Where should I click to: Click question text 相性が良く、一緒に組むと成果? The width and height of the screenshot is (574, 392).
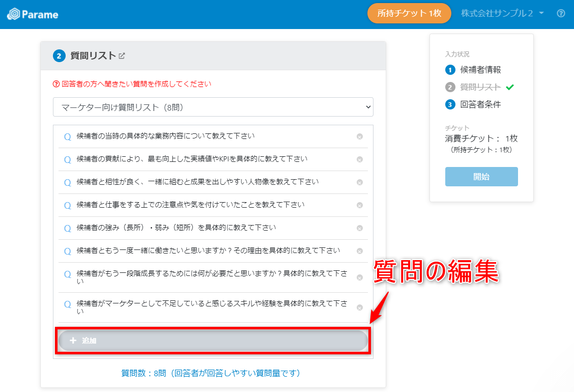197,182
